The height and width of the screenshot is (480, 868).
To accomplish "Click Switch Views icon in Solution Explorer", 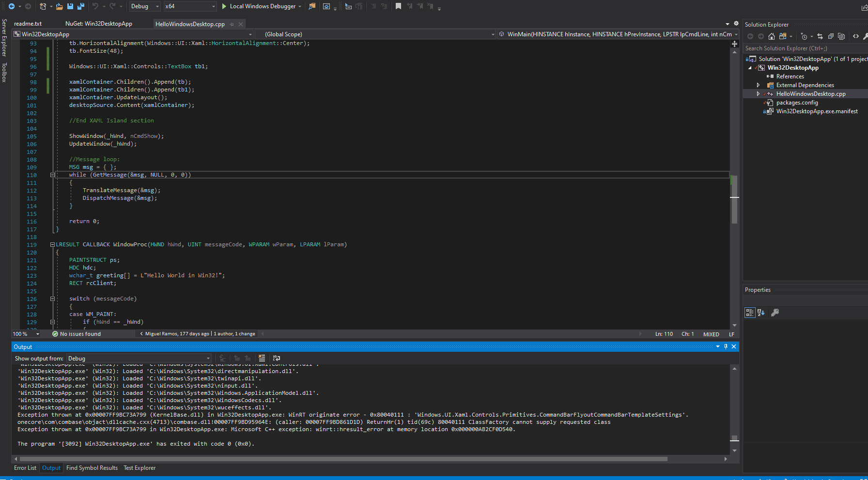I will click(x=782, y=36).
